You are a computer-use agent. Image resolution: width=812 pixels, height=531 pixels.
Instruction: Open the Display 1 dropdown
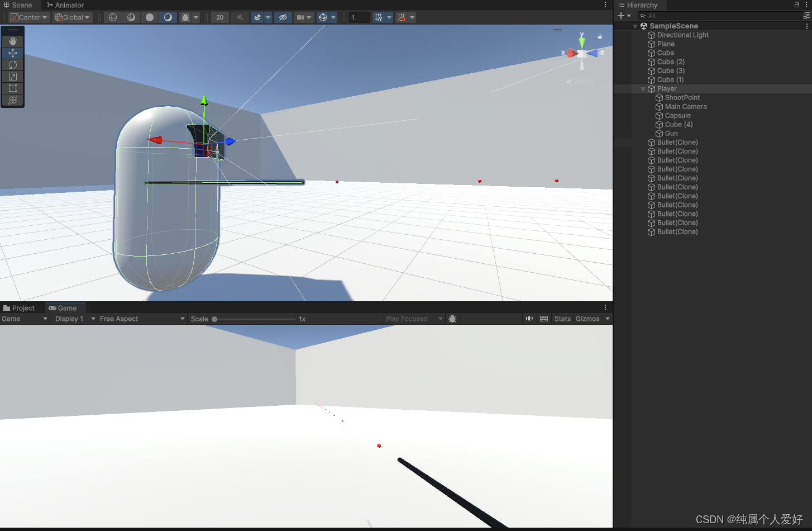(73, 319)
